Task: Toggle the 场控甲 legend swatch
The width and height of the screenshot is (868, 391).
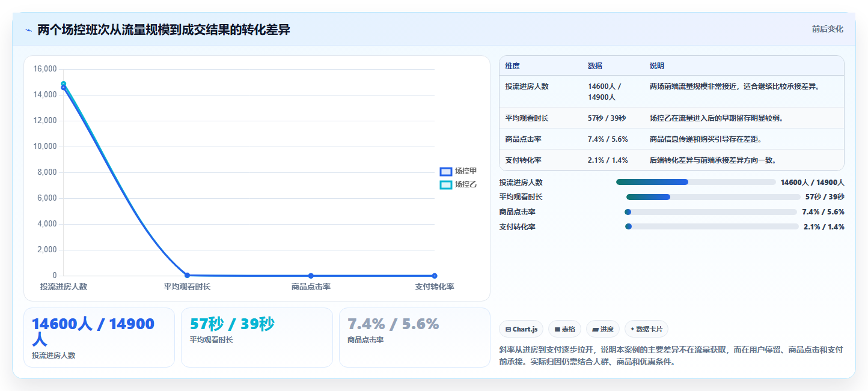Action: point(445,172)
